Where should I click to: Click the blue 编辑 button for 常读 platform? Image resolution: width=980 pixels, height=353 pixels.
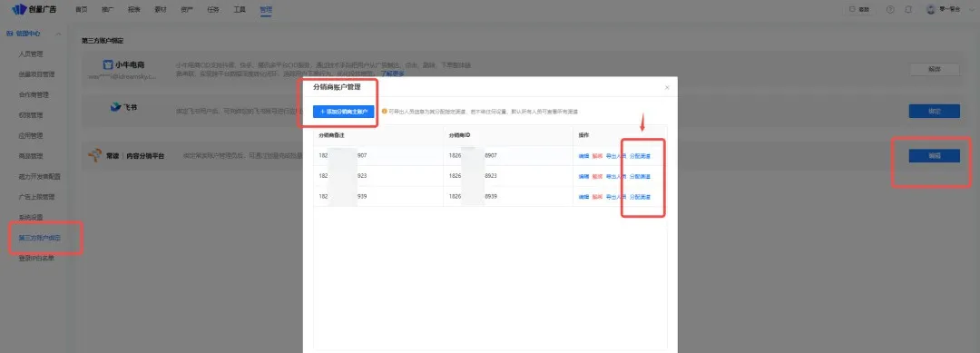tap(935, 156)
